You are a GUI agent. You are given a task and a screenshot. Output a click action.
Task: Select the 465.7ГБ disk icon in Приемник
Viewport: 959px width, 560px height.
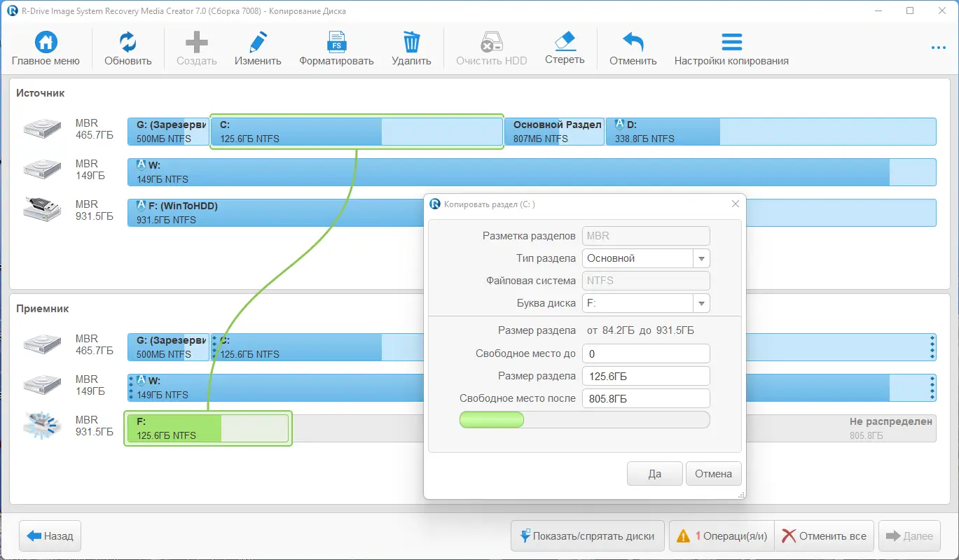[x=42, y=344]
